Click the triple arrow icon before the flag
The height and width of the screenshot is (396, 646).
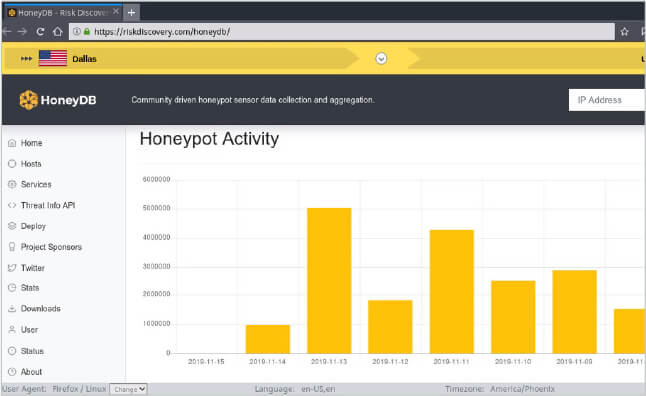coord(26,59)
